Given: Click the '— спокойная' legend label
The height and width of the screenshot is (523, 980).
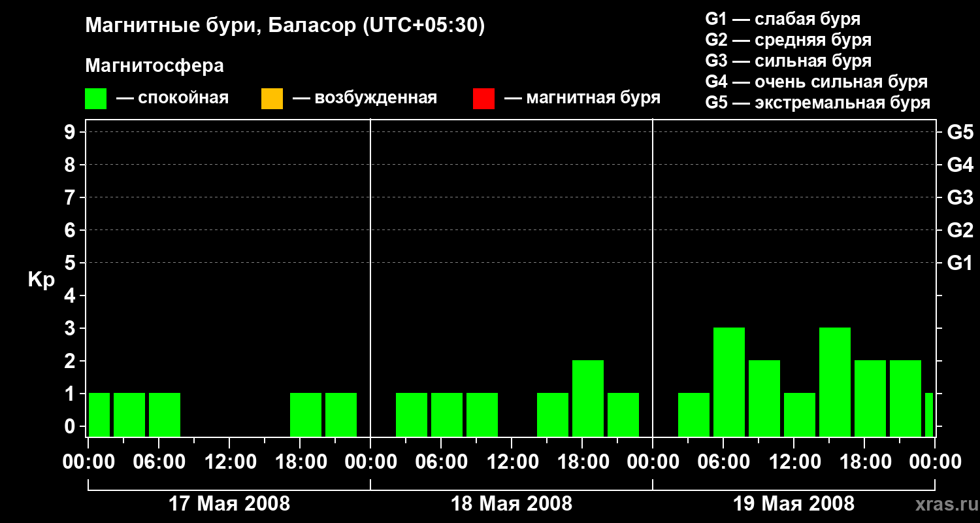Looking at the screenshot, I should pos(172,98).
